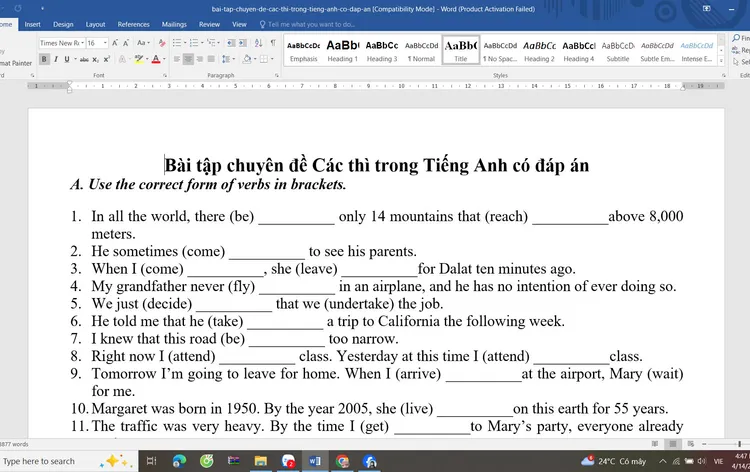Viewport: 750px width, 472px height.
Task: Click the Subscript icon
Action: (x=96, y=60)
